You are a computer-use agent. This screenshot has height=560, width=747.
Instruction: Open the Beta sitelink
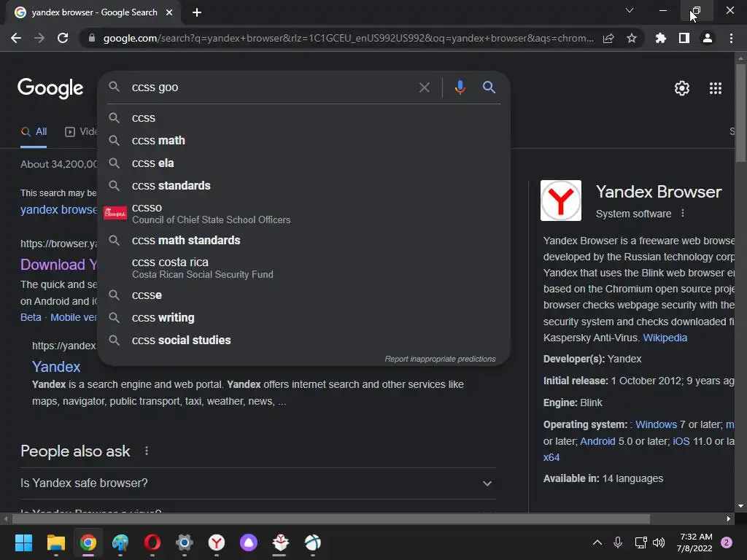click(x=31, y=317)
